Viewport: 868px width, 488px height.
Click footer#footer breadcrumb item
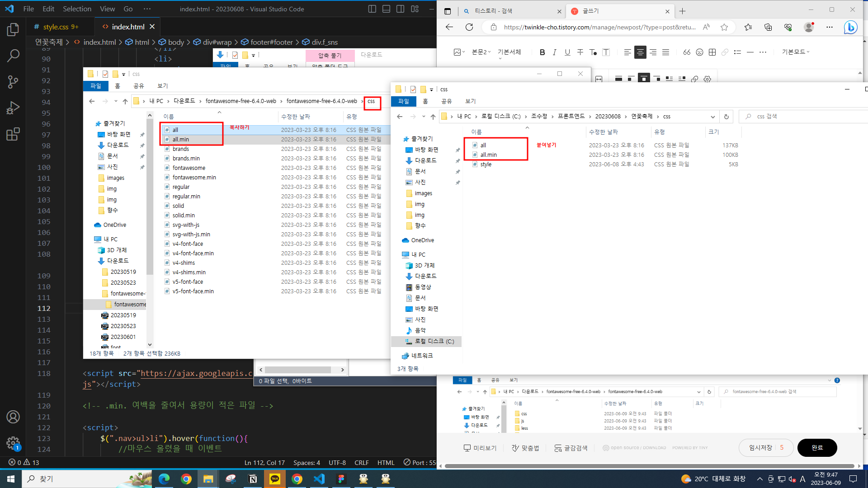[267, 42]
